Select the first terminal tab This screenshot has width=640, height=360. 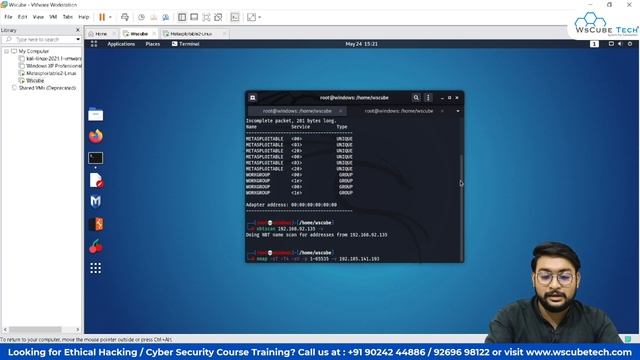pyautogui.click(x=297, y=111)
